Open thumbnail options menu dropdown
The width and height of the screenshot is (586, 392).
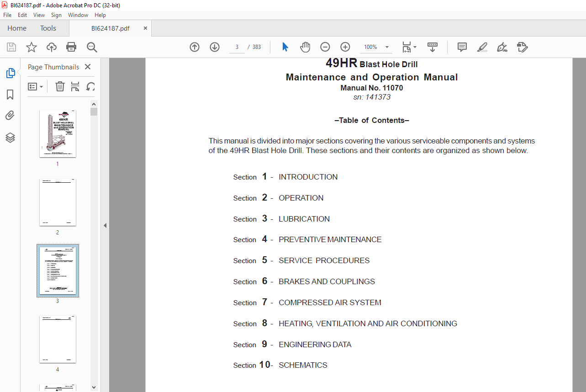coord(35,86)
